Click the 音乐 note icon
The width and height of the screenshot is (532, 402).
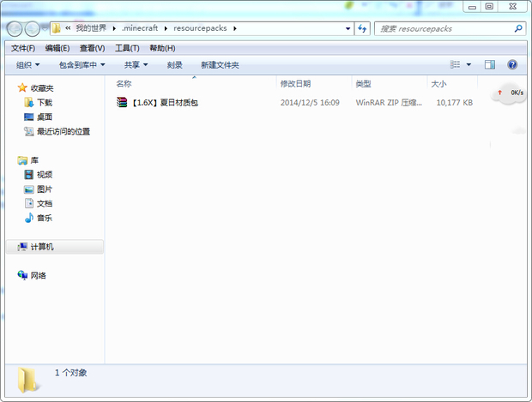click(29, 218)
